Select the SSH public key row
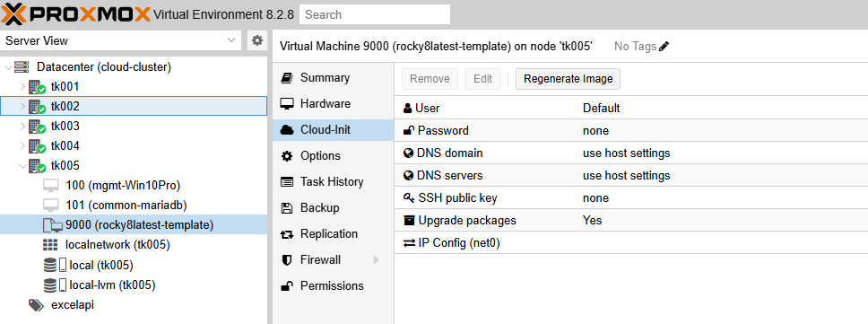 coord(631,197)
